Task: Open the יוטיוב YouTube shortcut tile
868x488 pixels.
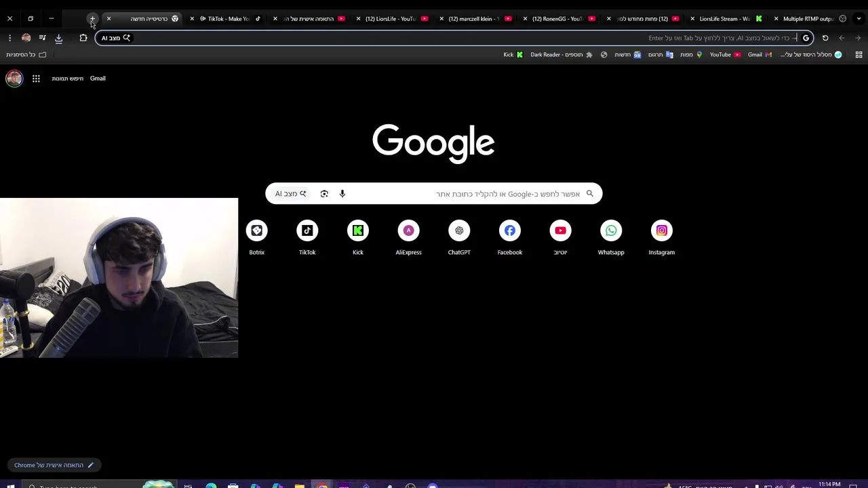Action: click(560, 238)
